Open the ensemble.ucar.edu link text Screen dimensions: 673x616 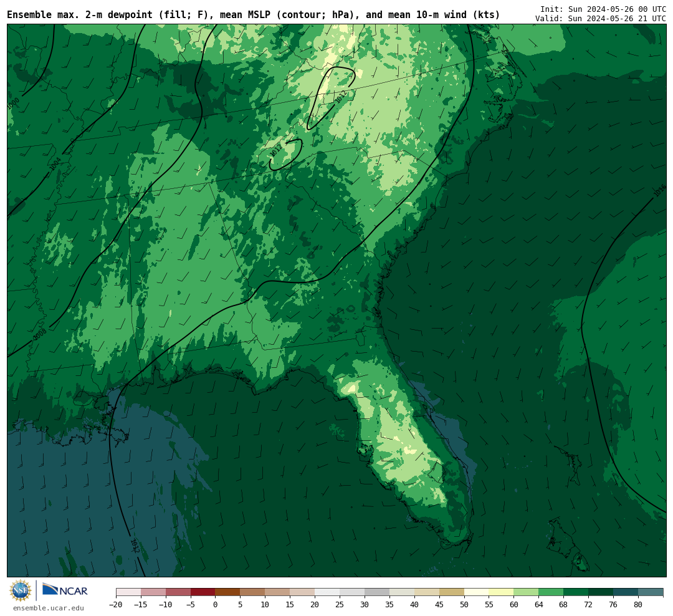click(49, 608)
